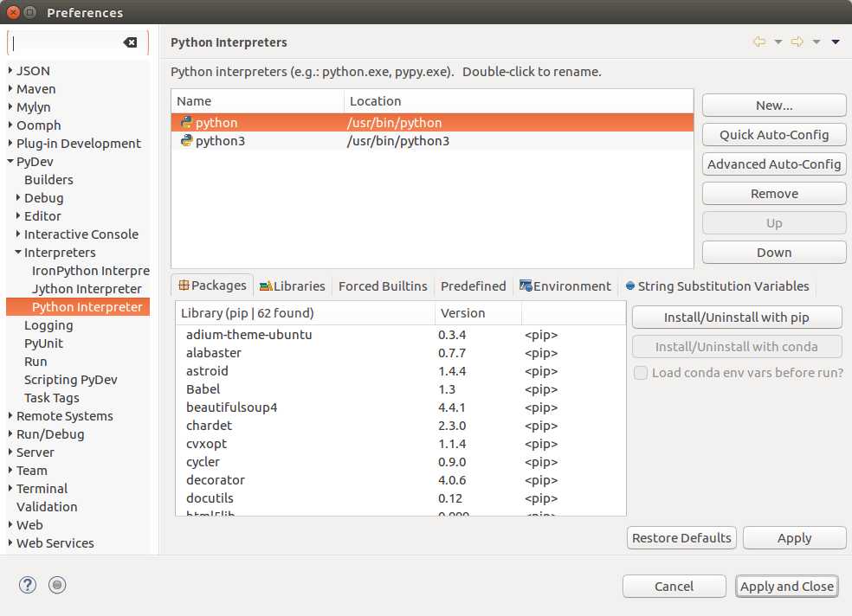Select the docutils package row
This screenshot has width=852, height=616.
click(401, 497)
